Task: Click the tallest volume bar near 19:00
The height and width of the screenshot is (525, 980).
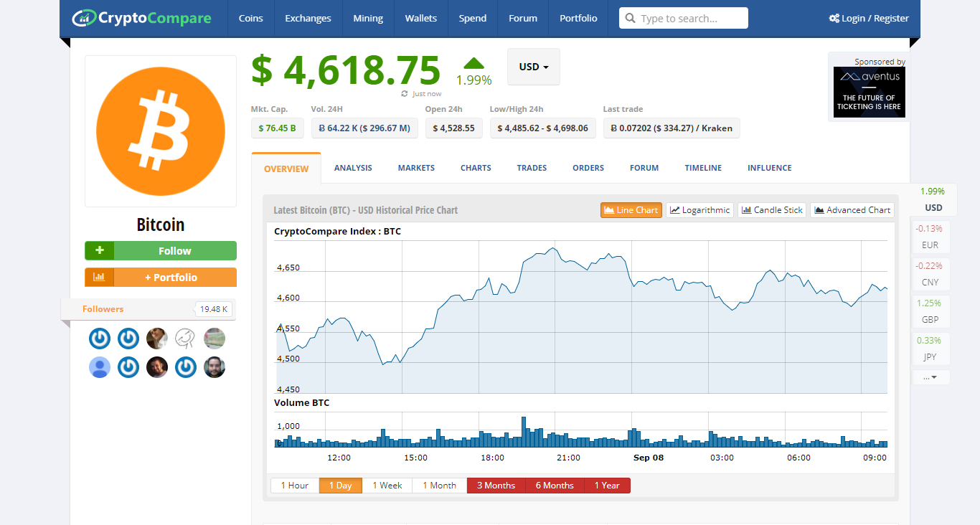Action: point(524,432)
